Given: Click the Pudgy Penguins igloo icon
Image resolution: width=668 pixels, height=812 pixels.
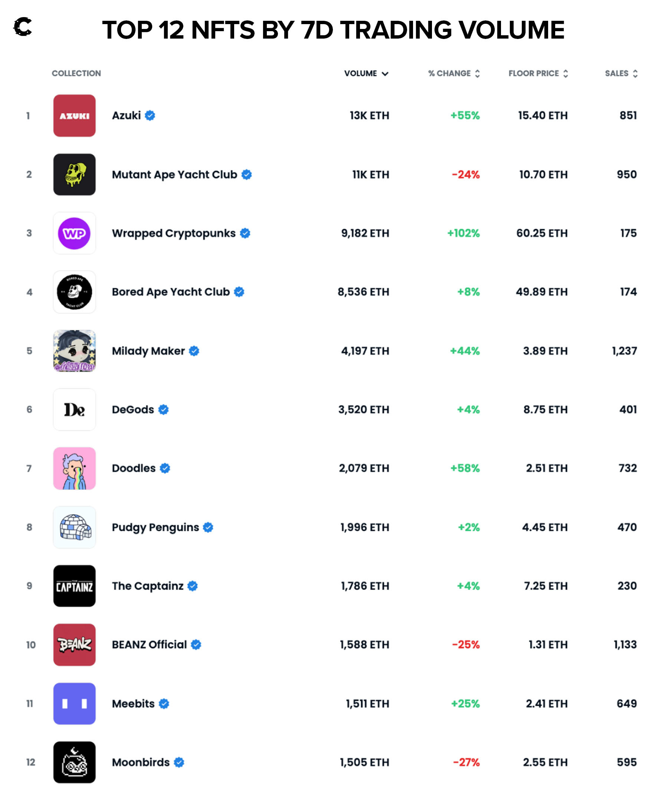Looking at the screenshot, I should pyautogui.click(x=74, y=527).
